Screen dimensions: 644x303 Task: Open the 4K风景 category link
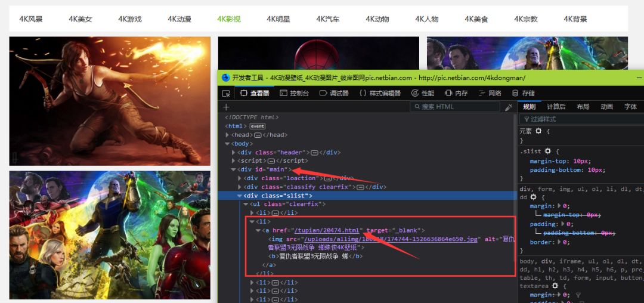[x=31, y=19]
